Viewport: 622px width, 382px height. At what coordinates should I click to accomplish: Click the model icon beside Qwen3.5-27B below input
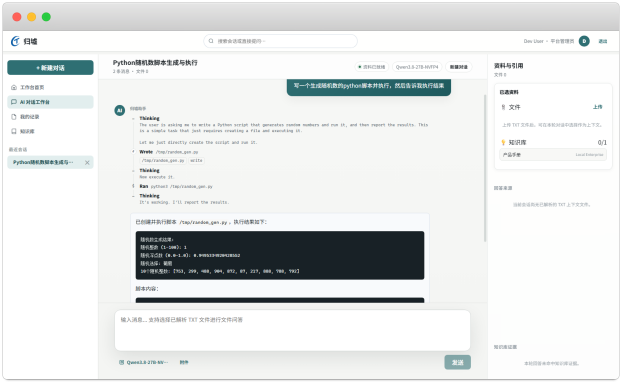point(121,362)
